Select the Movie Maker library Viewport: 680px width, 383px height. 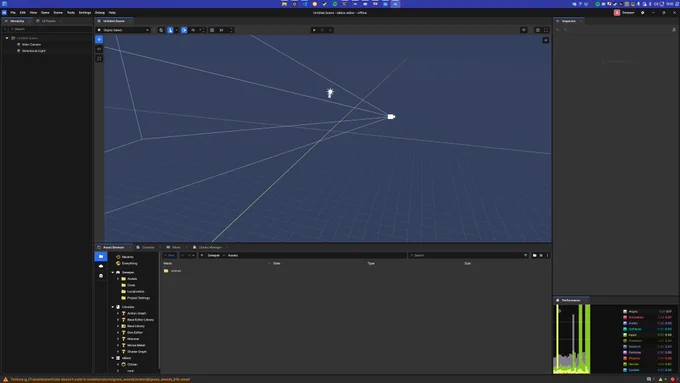[136, 345]
